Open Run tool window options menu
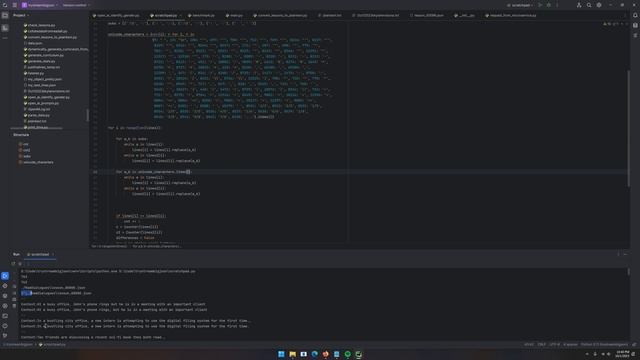 (x=618, y=254)
